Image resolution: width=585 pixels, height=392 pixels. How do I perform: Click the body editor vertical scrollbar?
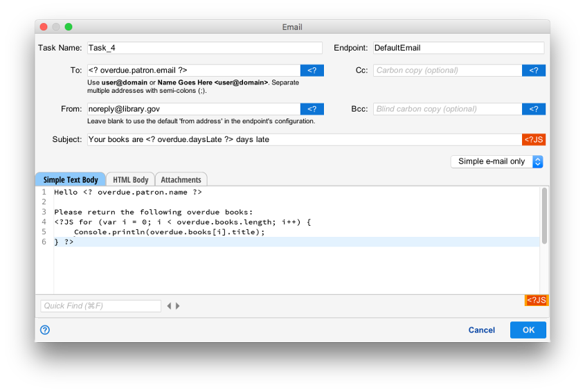click(x=544, y=216)
